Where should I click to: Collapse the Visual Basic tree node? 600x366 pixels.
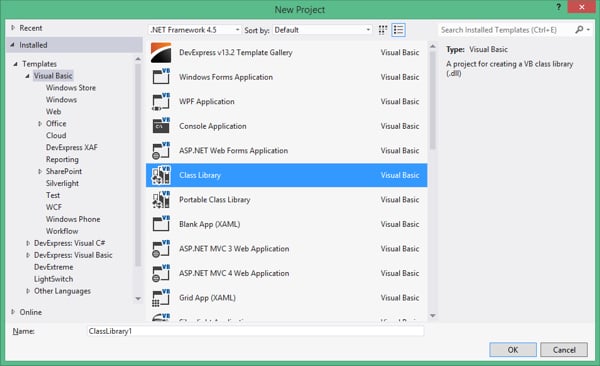(27, 76)
